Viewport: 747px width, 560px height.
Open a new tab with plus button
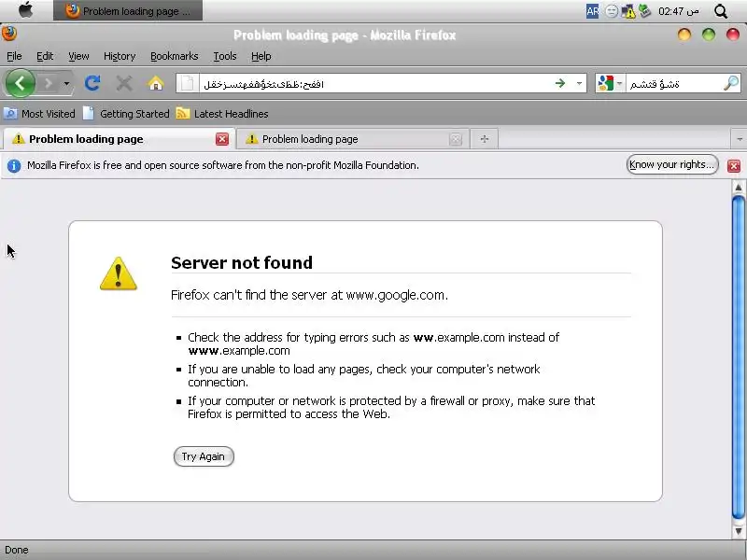(x=485, y=139)
